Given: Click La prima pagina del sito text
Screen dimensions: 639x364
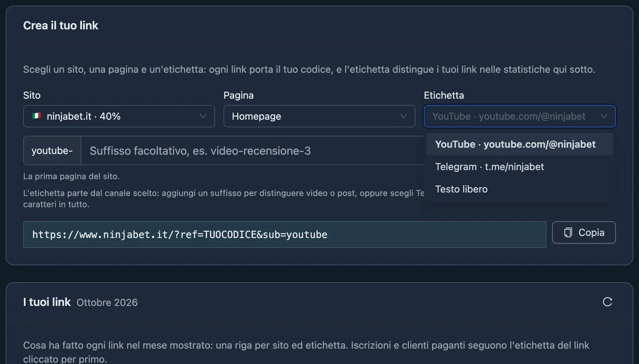Looking at the screenshot, I should point(71,176).
